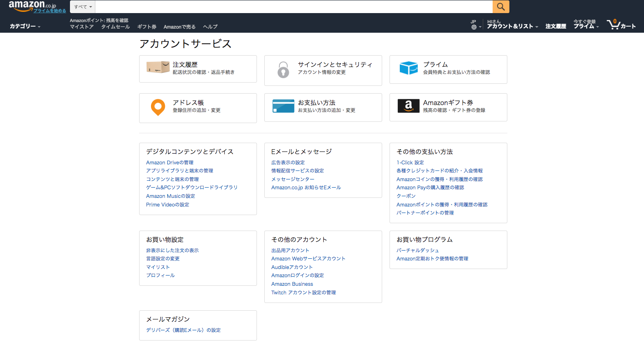
Task: Open Amazonで売る in the navigation bar
Action: (180, 27)
